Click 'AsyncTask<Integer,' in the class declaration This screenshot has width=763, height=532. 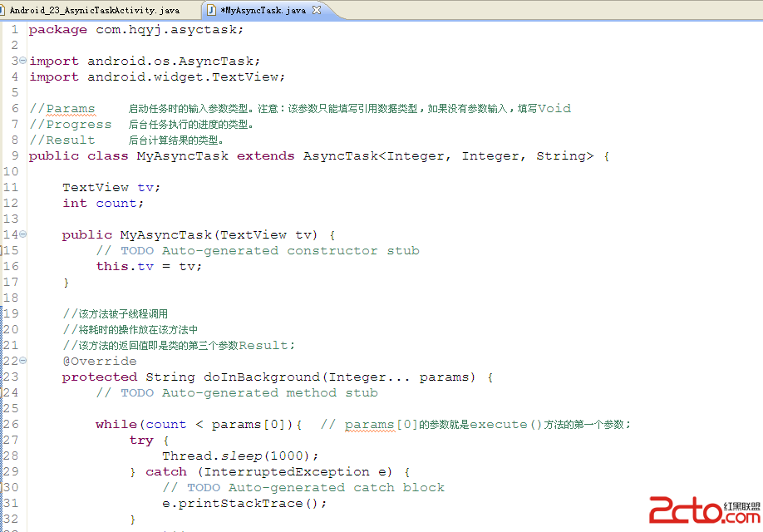click(x=377, y=155)
